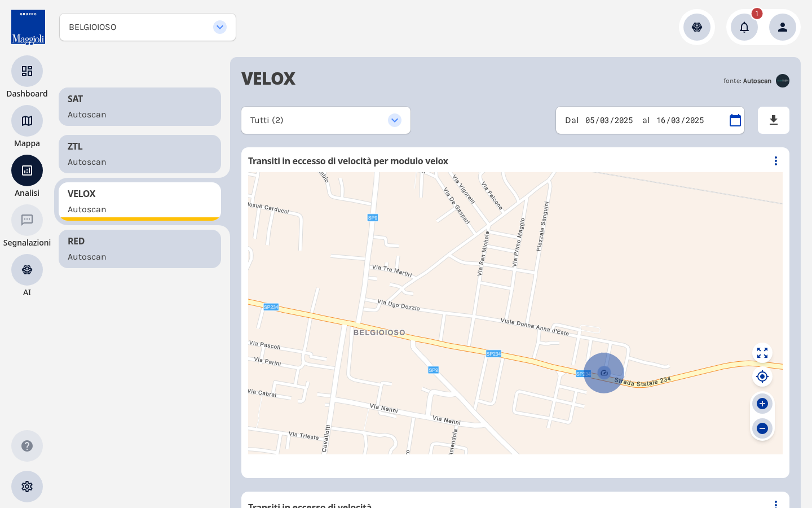Select the ZTL Autoscan module
812x508 pixels.
140,154
